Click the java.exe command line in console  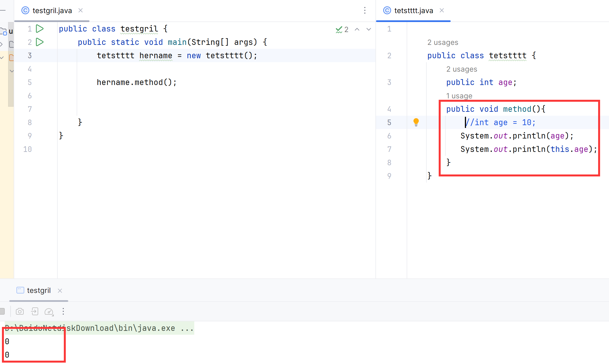(x=100, y=328)
